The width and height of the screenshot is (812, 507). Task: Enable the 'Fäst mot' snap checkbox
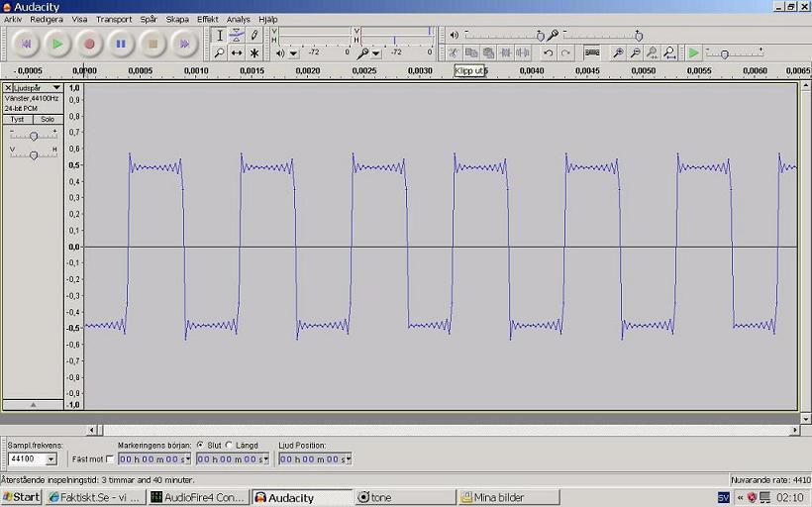[109, 459]
